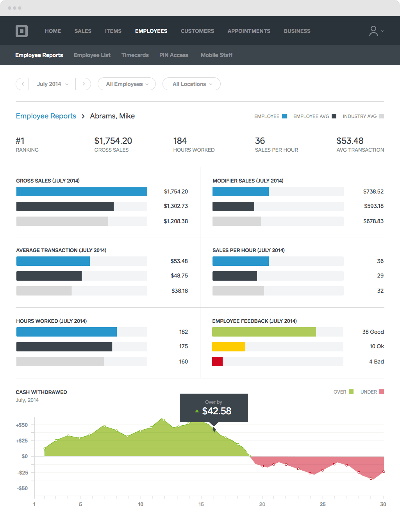The width and height of the screenshot is (400, 532).
Task: Expand the All Employees dropdown
Action: [x=126, y=84]
